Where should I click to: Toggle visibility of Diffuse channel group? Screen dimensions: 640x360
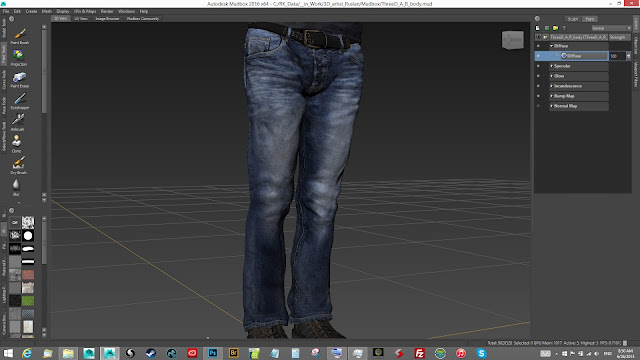[x=538, y=46]
